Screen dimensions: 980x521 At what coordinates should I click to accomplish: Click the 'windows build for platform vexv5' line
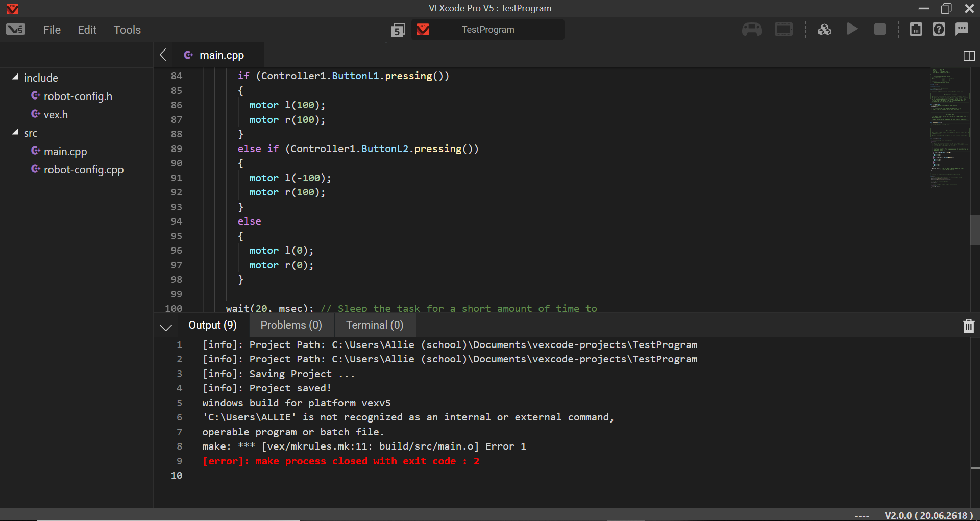[x=296, y=403]
